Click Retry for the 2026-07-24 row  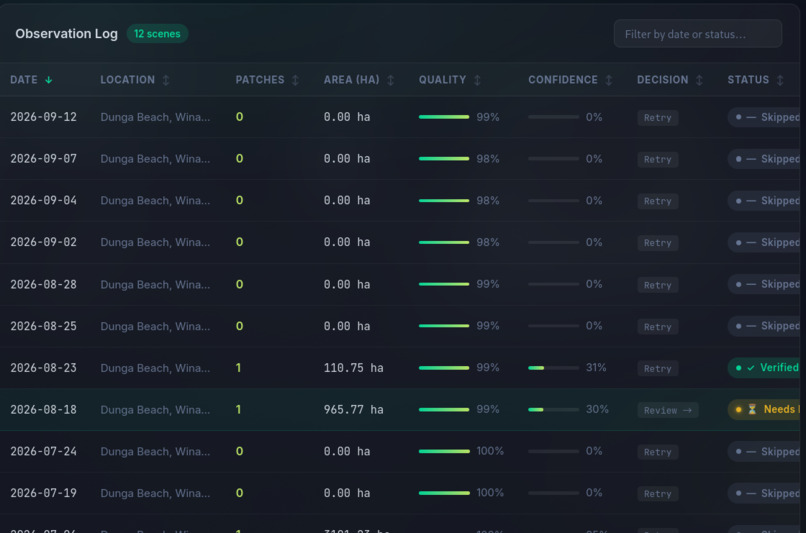click(658, 452)
